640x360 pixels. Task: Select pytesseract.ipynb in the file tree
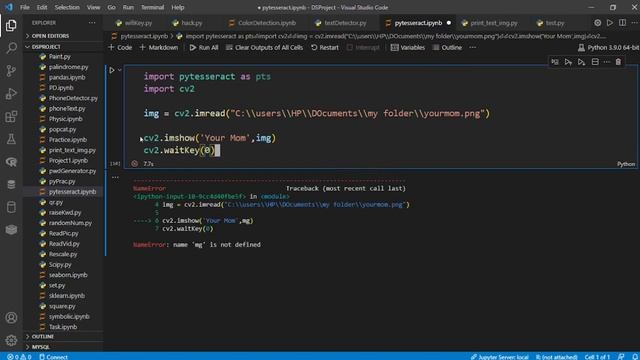point(72,191)
